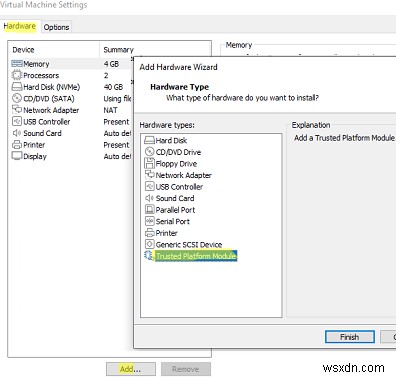Viewport: 396px width, 378px height.
Task: Select the Processors device icon
Action: [17, 75]
